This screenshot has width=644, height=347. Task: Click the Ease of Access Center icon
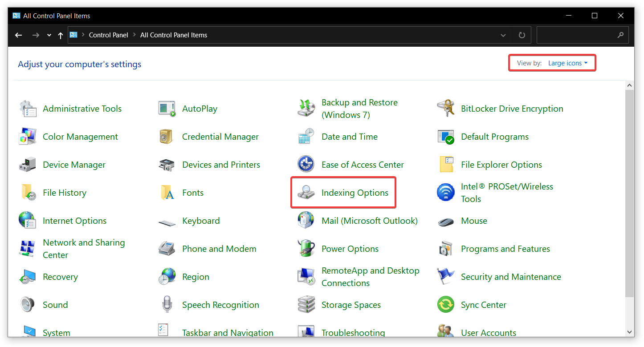306,165
